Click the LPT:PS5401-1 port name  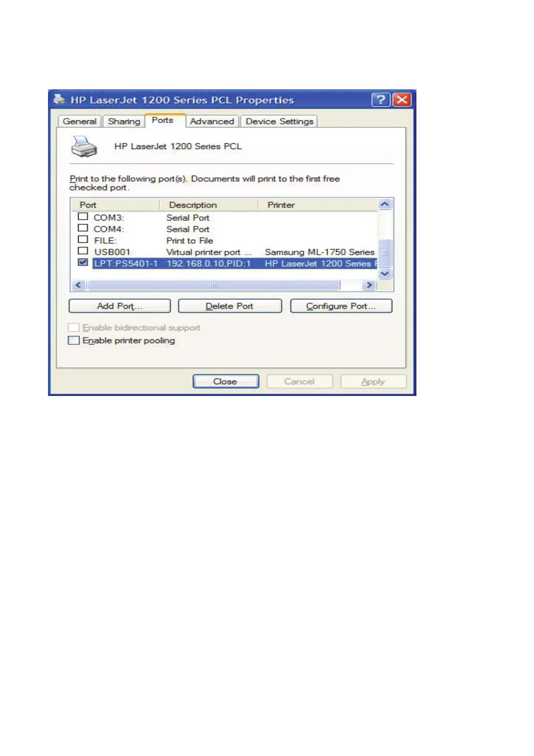[126, 264]
